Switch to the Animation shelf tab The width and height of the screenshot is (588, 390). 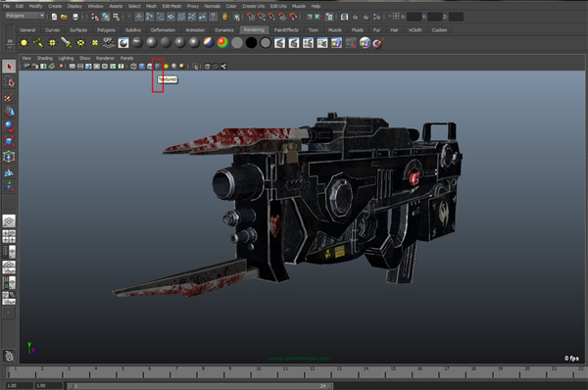(195, 30)
